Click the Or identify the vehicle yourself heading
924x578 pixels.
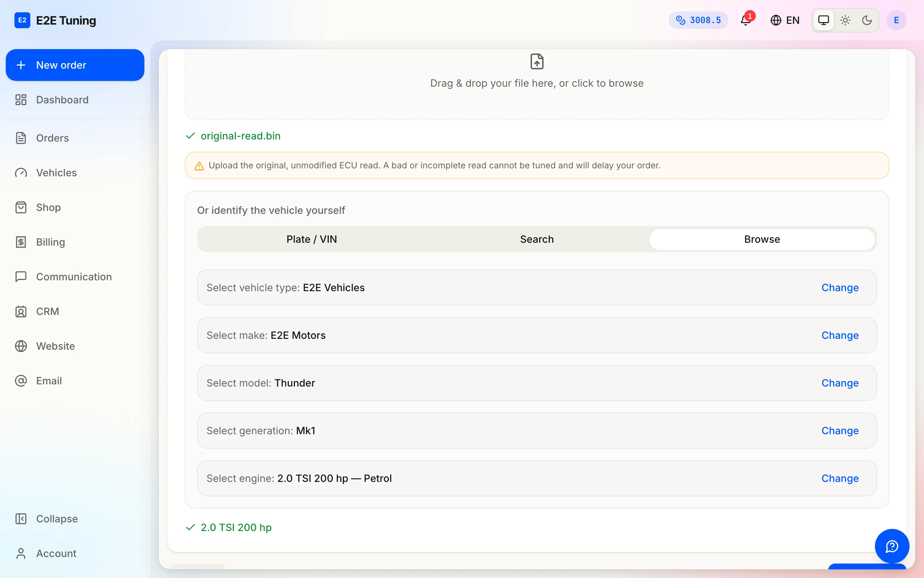271,211
